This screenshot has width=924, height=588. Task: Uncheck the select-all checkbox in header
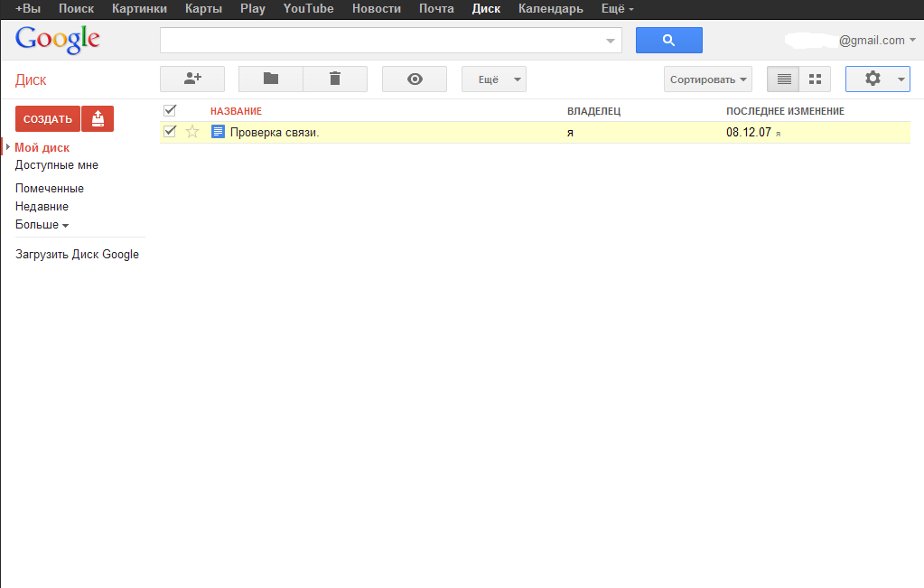[169, 109]
